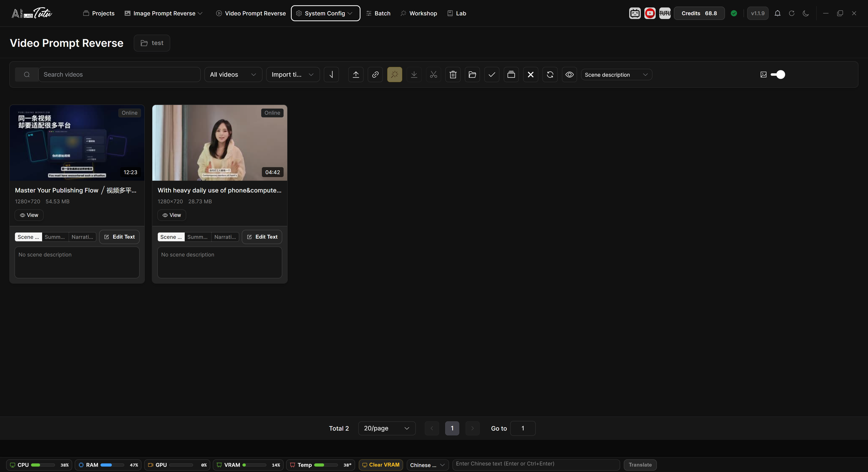868x472 pixels.
Task: Click the Credits 68.8 badge
Action: (699, 13)
